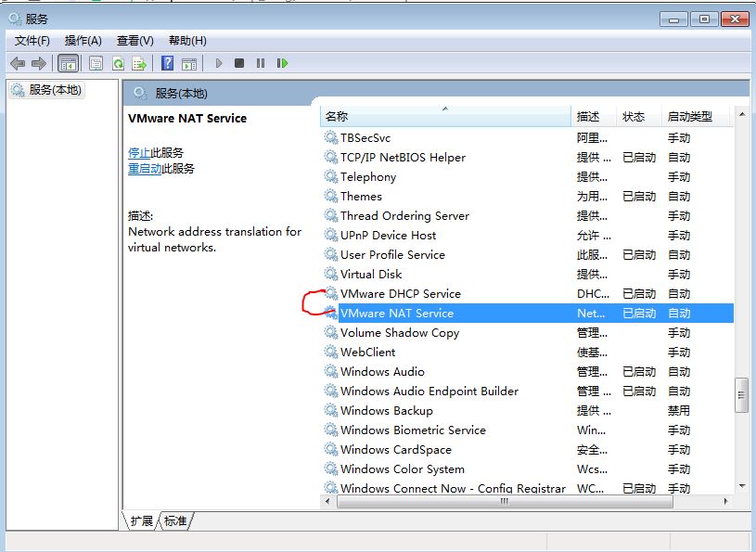Sort by the 状态 column header
This screenshot has width=756, height=552.
tap(639, 116)
